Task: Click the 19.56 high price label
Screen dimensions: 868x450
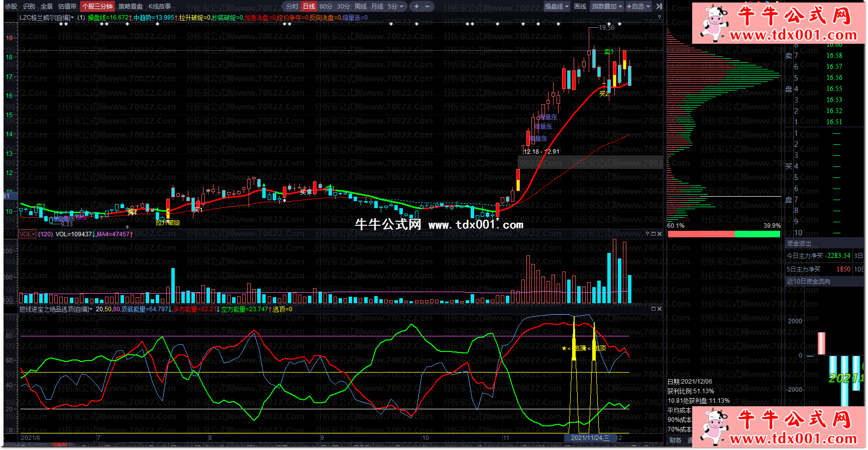Action: coord(607,28)
